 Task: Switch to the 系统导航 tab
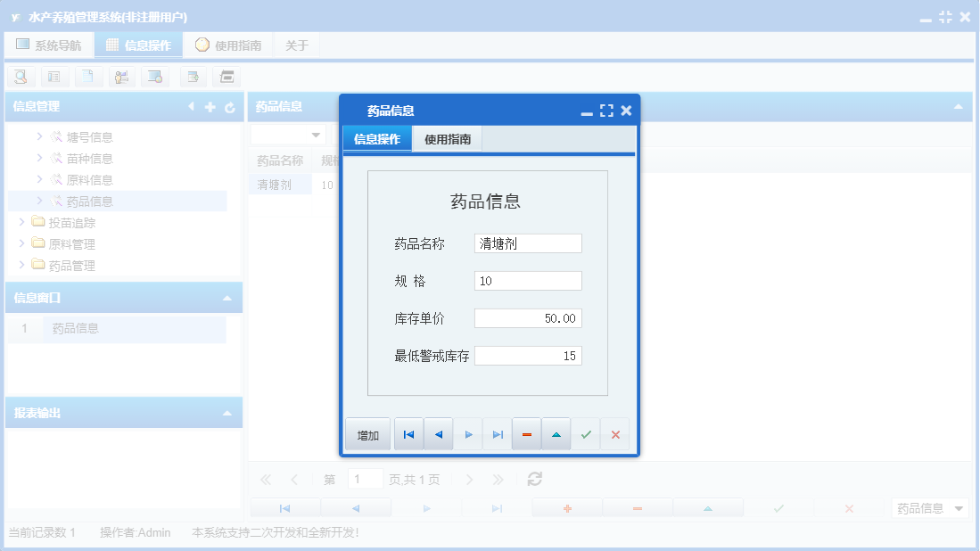pos(49,44)
